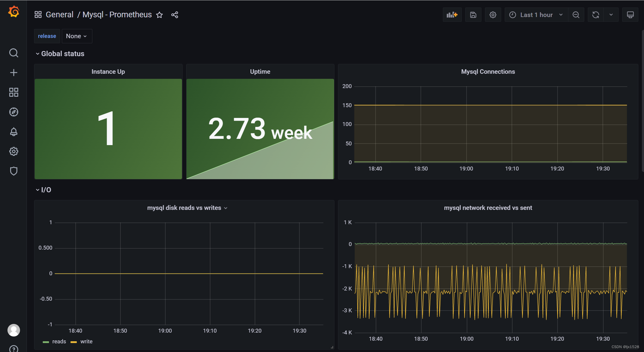Share the dashboard via share icon
Screen dimensions: 644x352
[x=175, y=15]
